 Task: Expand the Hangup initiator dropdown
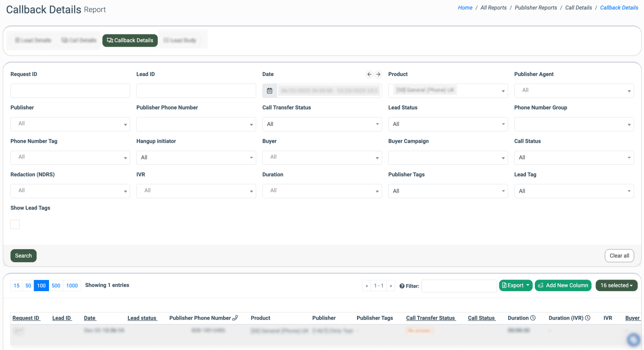coord(196,158)
